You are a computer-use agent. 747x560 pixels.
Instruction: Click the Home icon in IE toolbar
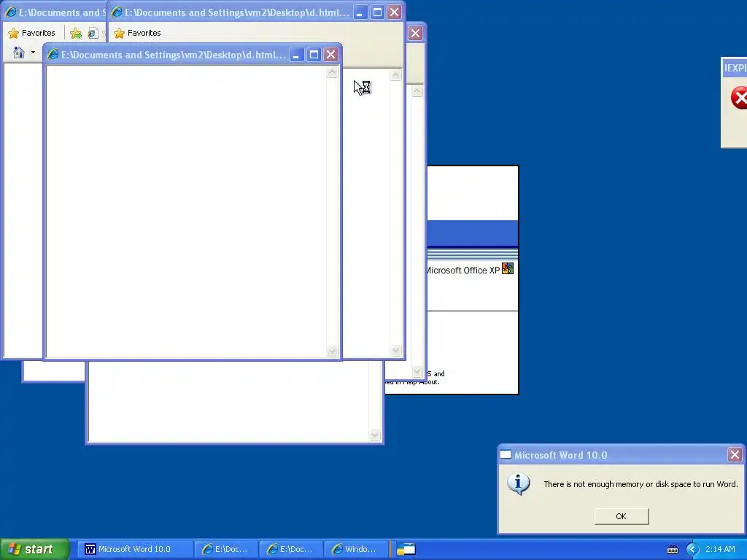pyautogui.click(x=18, y=52)
